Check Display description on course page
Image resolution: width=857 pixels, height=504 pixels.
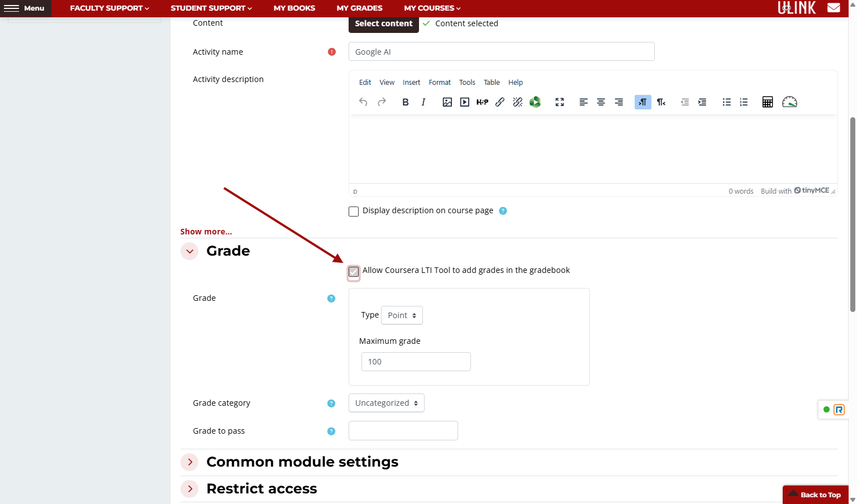pyautogui.click(x=354, y=212)
